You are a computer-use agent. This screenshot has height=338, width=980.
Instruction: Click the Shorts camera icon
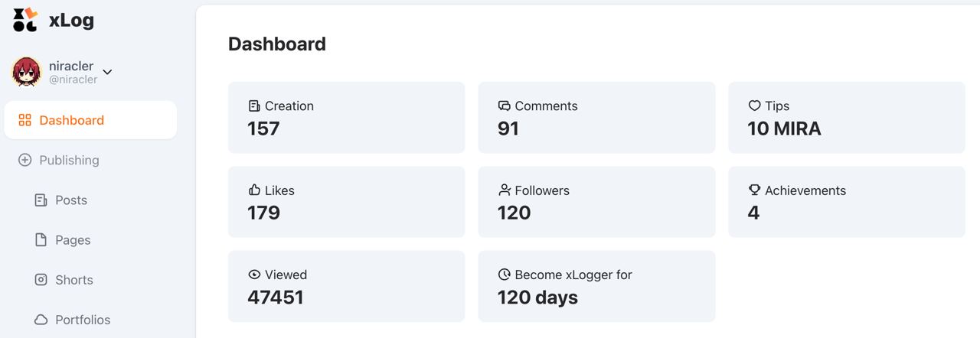click(x=41, y=280)
